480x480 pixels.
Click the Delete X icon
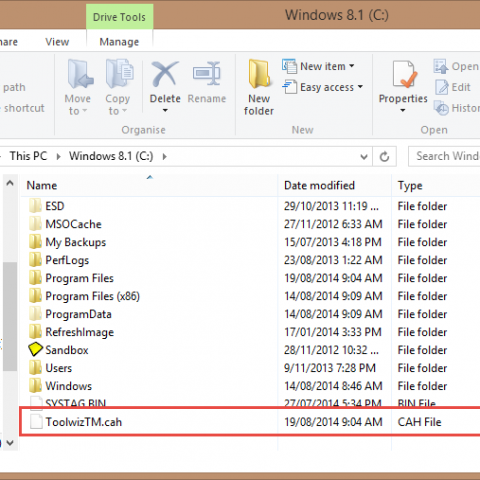pyautogui.click(x=165, y=74)
